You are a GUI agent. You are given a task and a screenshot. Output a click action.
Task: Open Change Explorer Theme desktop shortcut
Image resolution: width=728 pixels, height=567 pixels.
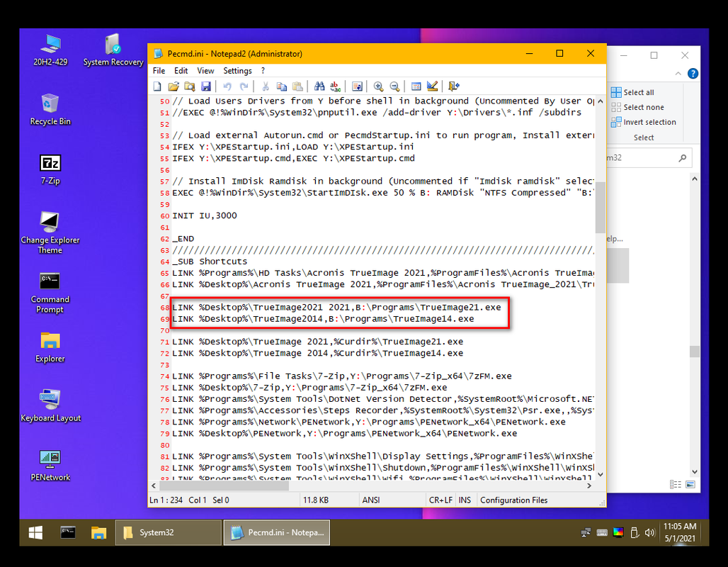pyautogui.click(x=50, y=233)
